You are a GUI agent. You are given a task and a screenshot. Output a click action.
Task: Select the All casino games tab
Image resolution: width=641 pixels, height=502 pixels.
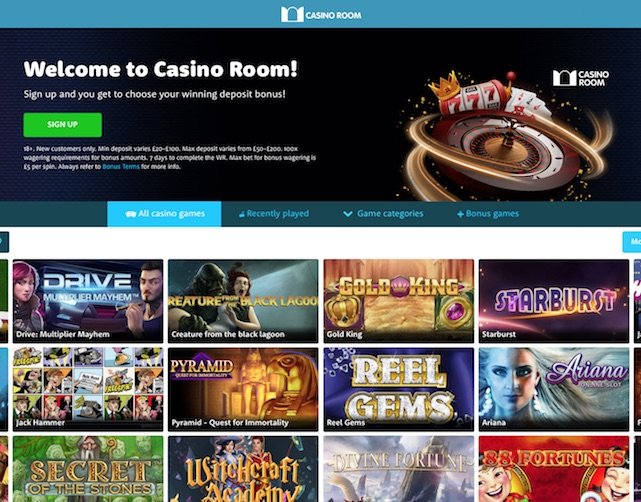click(x=164, y=214)
